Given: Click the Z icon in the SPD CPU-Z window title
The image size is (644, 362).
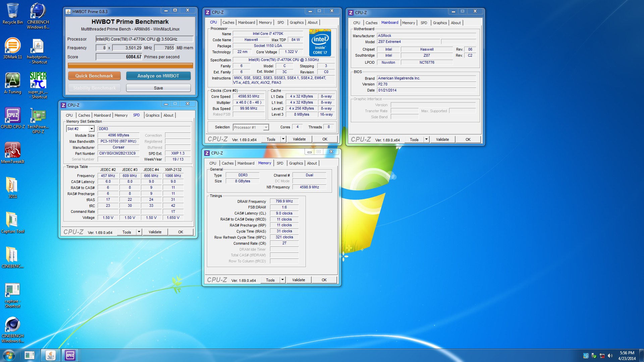Looking at the screenshot, I should point(63,105).
